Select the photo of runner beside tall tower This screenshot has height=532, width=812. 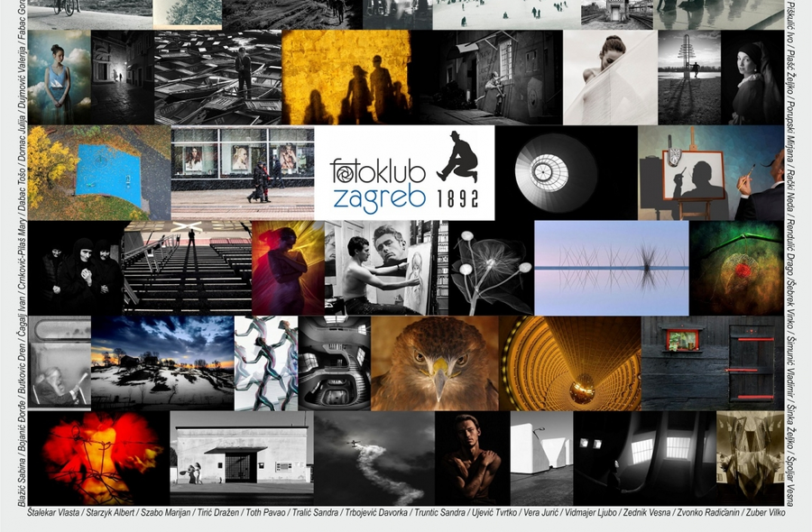[x=689, y=78]
